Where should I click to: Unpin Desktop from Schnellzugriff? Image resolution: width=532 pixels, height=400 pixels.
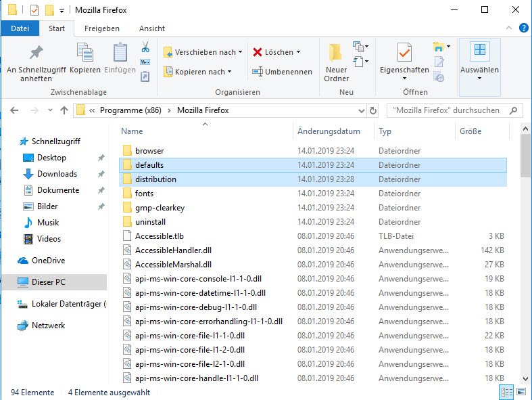pyautogui.click(x=101, y=158)
